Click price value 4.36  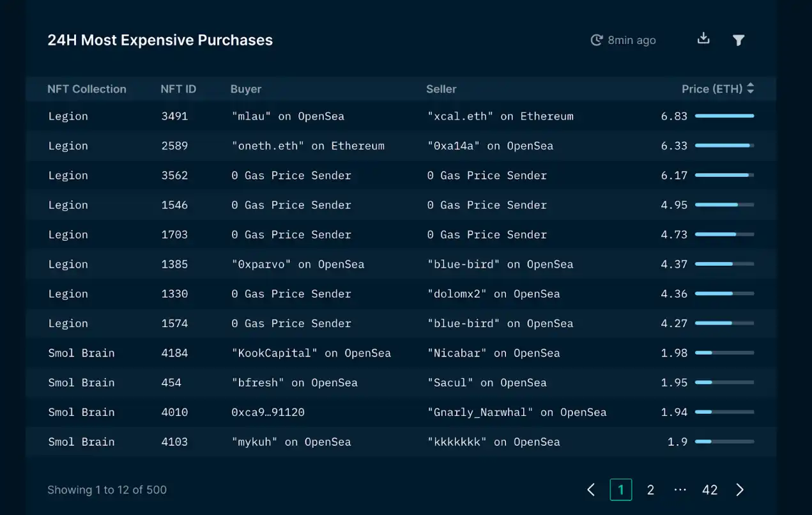click(x=674, y=294)
